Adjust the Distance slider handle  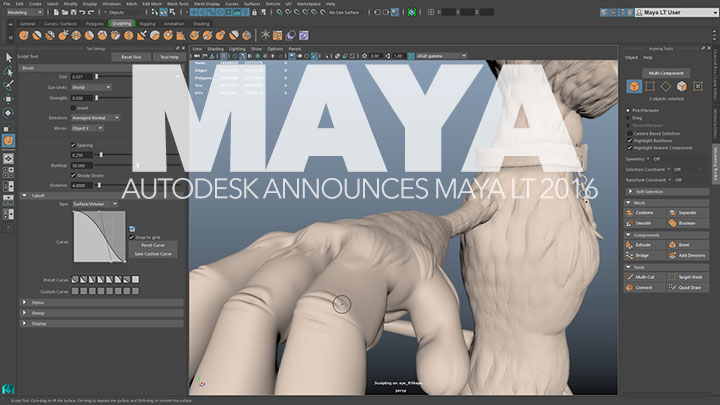point(99,186)
